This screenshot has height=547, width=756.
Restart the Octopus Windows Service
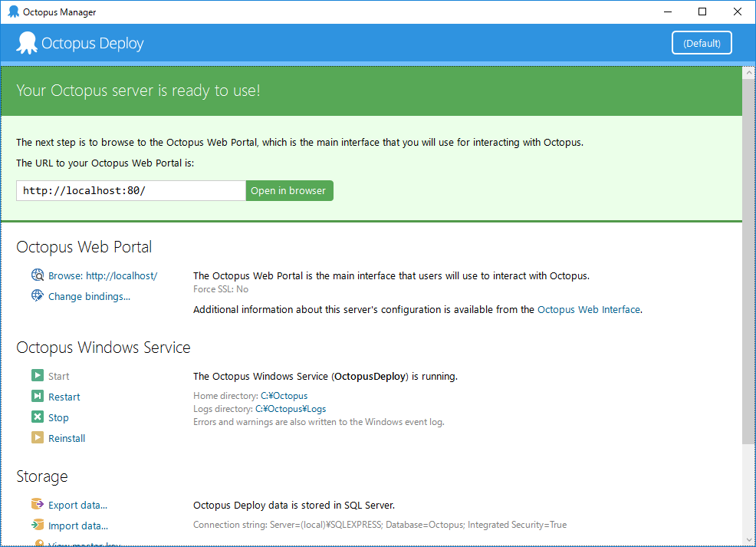(x=64, y=397)
